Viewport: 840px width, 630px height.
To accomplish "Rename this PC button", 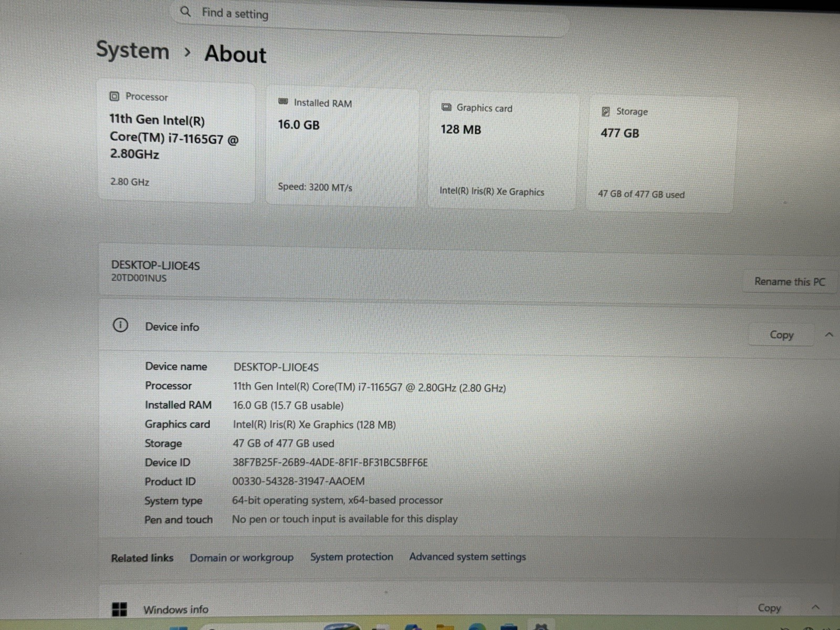I will [x=790, y=281].
